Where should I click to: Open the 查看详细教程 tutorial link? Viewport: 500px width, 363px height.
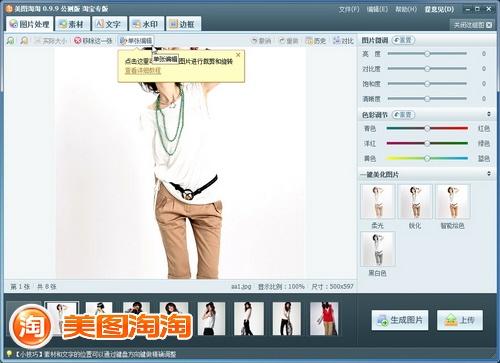tap(143, 71)
